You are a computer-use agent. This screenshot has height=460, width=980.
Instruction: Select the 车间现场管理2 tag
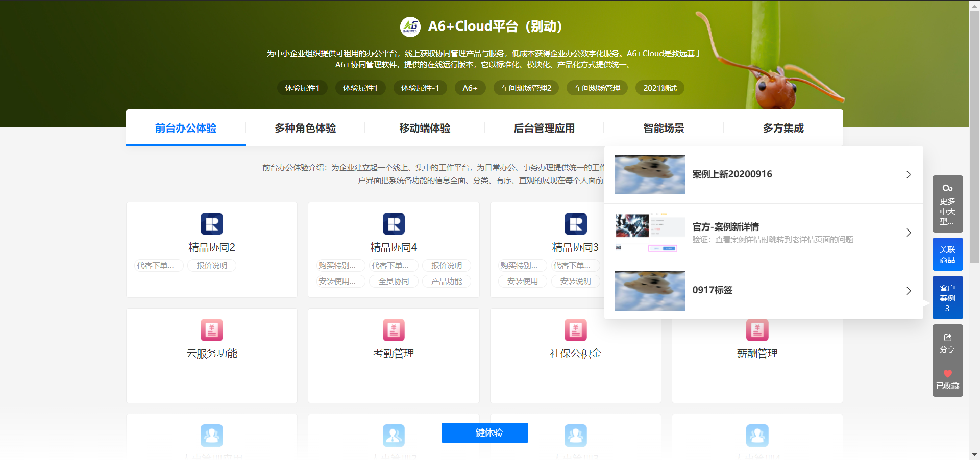pyautogui.click(x=526, y=88)
